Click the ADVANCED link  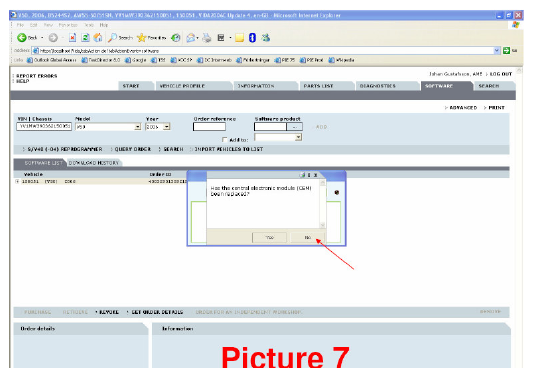pos(463,108)
